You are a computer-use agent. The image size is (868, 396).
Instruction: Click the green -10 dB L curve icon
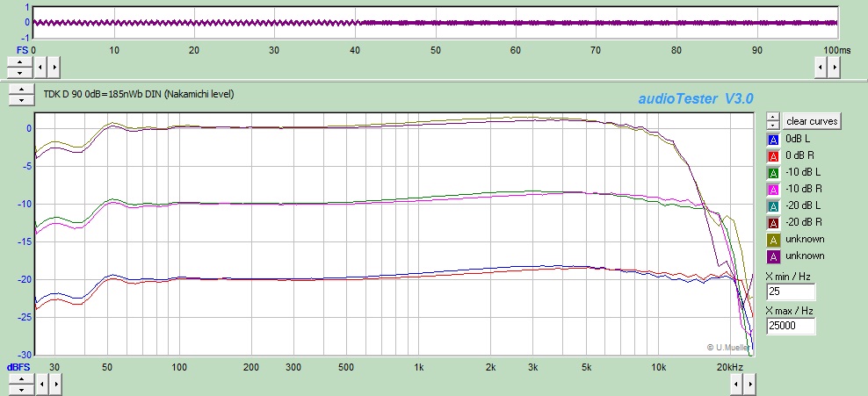[773, 172]
